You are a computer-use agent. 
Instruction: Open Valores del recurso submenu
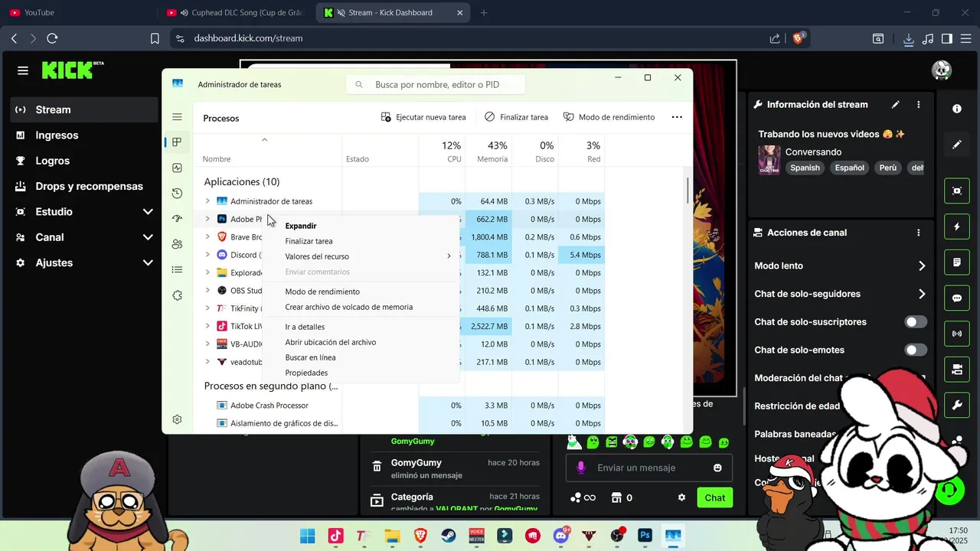coord(361,256)
